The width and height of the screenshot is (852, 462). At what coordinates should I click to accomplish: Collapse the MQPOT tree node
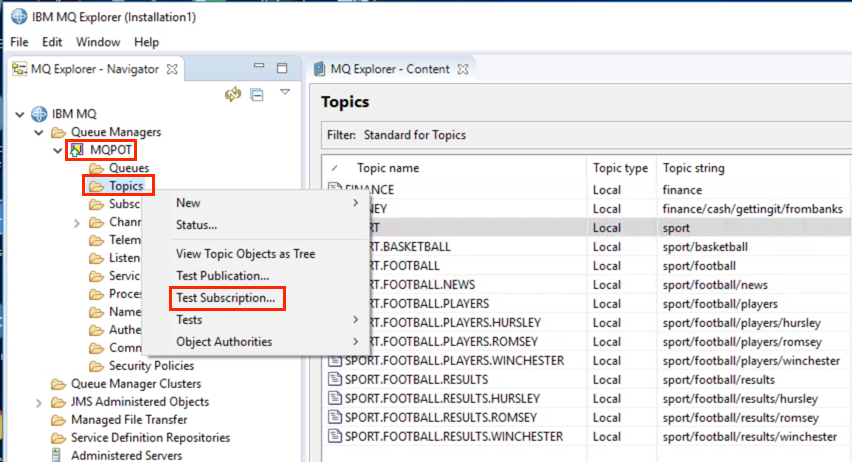click(58, 150)
